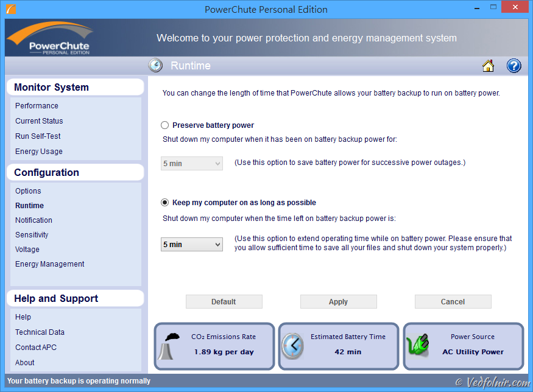The height and width of the screenshot is (392, 533).
Task: Click the CO2 Emissions Rate panel value
Action: pos(224,352)
